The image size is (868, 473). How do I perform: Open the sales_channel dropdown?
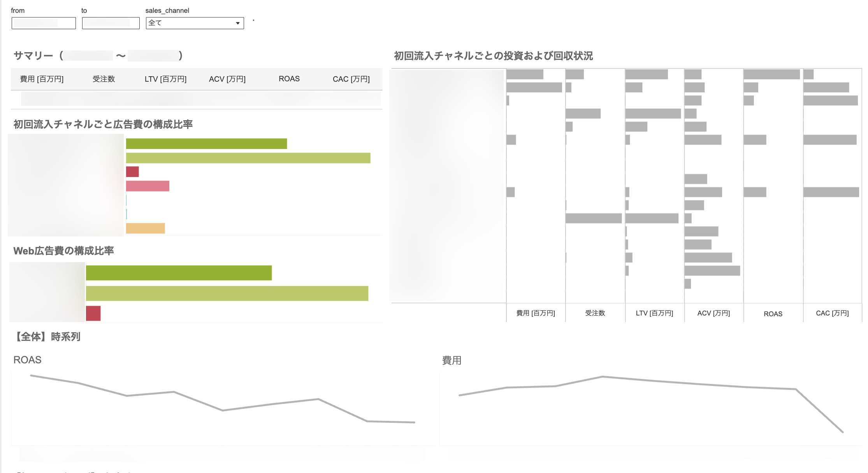coord(195,23)
